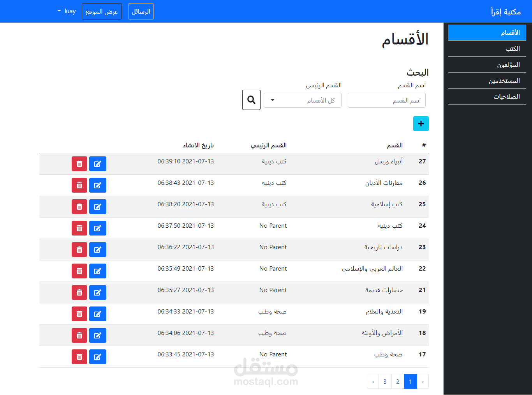Viewport: 532px width, 395px height.
Task: Click the next page arrow beside page 3
Action: (373, 381)
